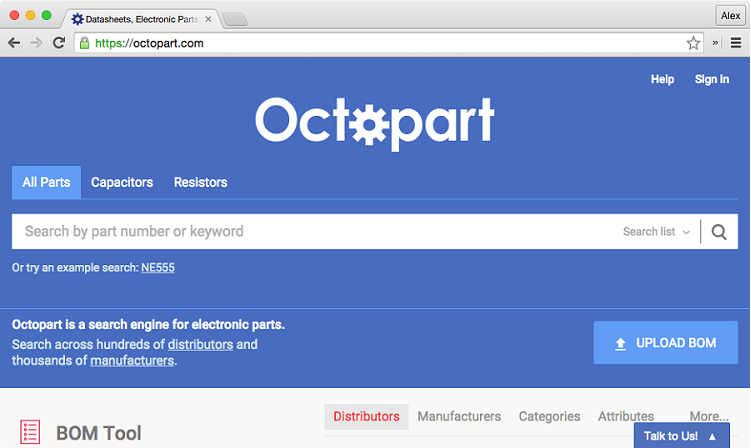Viewport: 751px width, 448px height.
Task: Open the More... menu
Action: pos(709,416)
